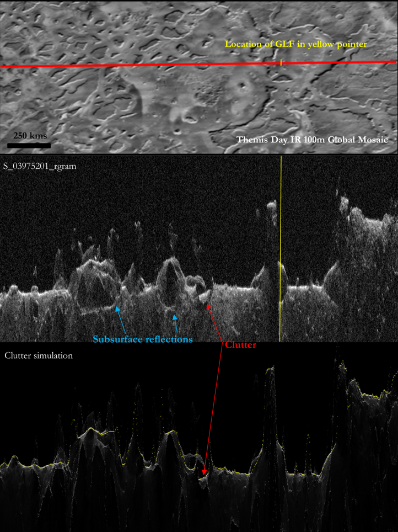Click the black 250 km scale bar
The width and height of the screenshot is (398, 532).
pos(29,146)
